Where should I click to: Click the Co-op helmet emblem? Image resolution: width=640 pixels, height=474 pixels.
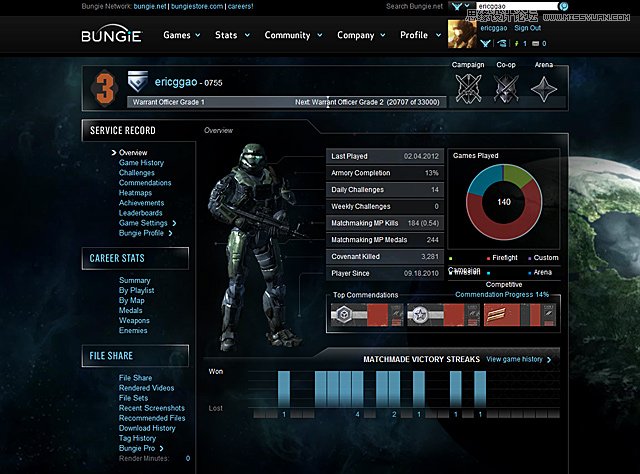[x=506, y=89]
